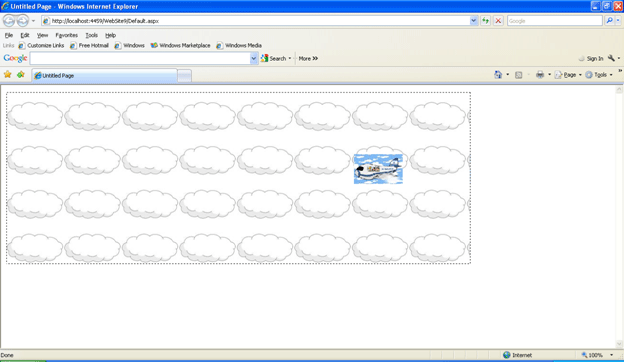Expand the Google toolbar search dropdown
This screenshot has height=362, width=624.
(x=254, y=58)
